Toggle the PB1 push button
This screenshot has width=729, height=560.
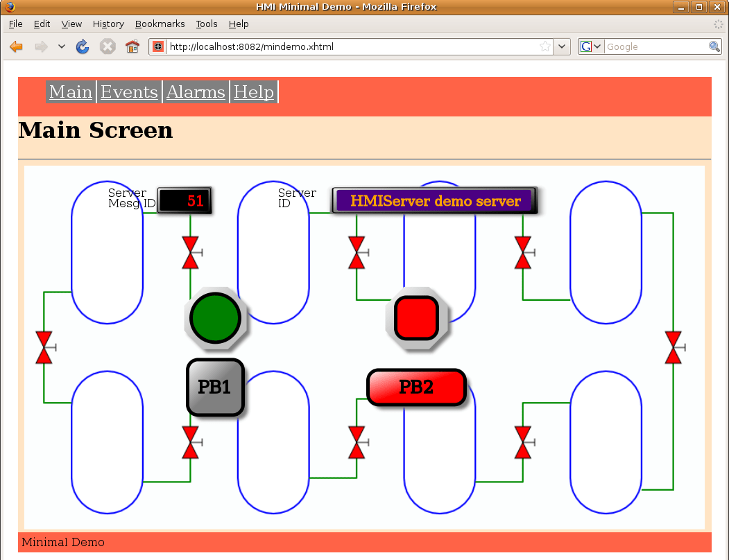coord(214,387)
